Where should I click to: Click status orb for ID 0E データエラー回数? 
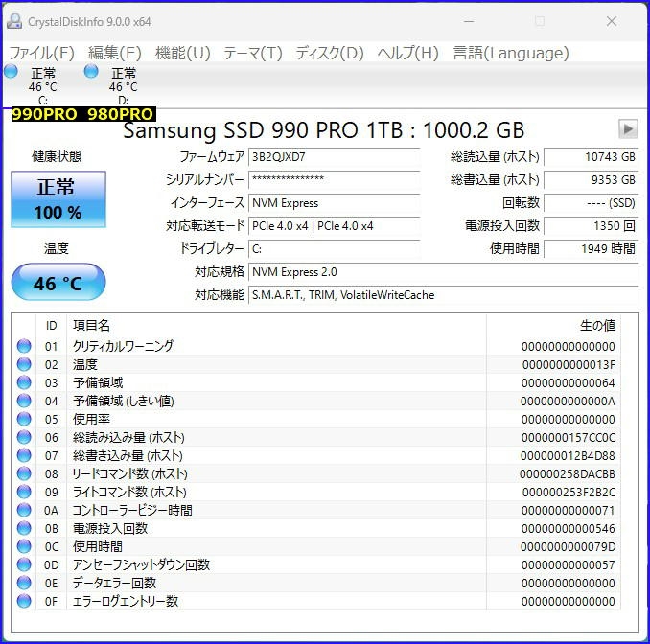pos(24,583)
